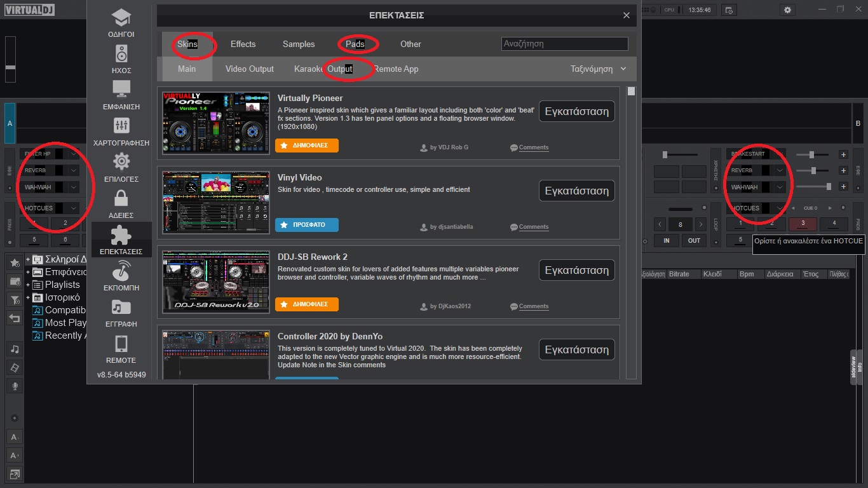Open the ΗΧΟΣ audio settings
The image size is (868, 488).
(x=121, y=58)
